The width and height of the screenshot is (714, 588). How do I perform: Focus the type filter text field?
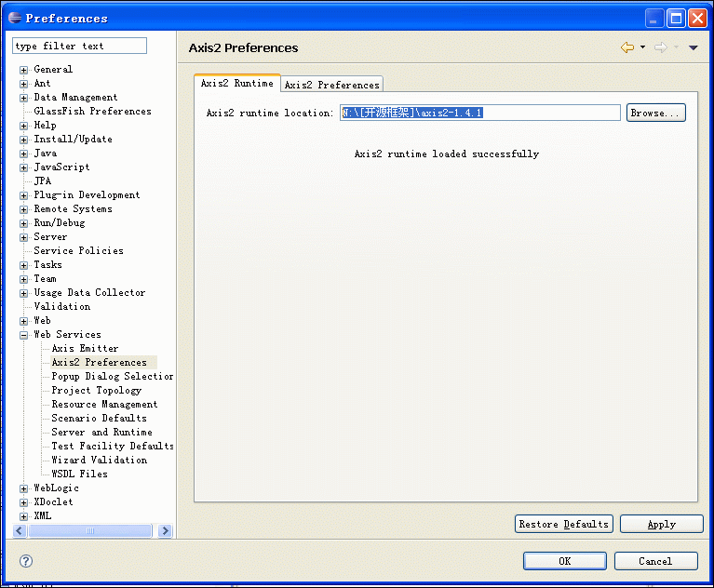(80, 46)
